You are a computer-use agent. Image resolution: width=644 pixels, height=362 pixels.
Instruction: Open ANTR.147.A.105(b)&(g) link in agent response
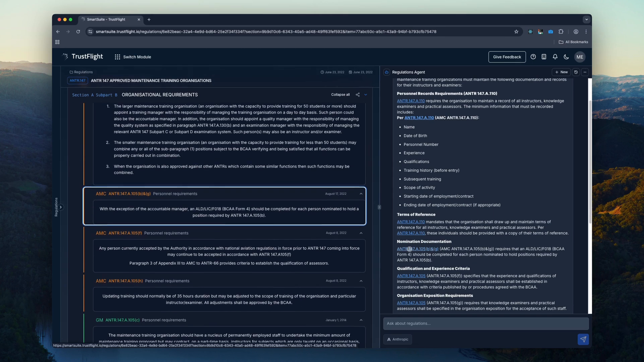(417, 249)
